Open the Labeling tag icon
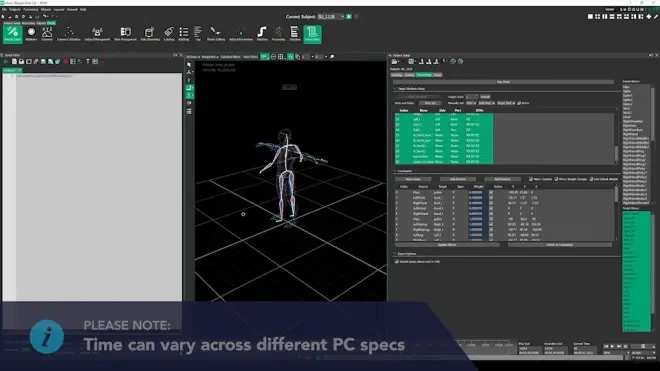The height and width of the screenshot is (371, 660). pos(169,34)
